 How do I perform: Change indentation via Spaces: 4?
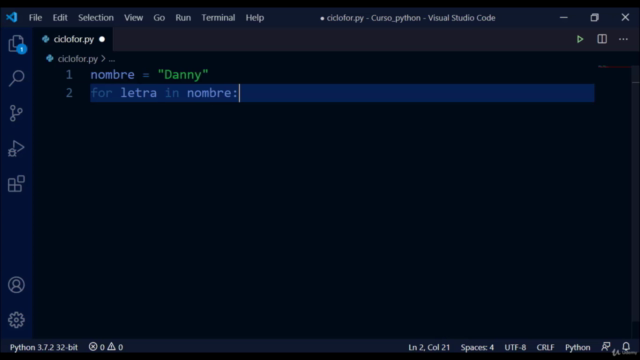(x=477, y=347)
